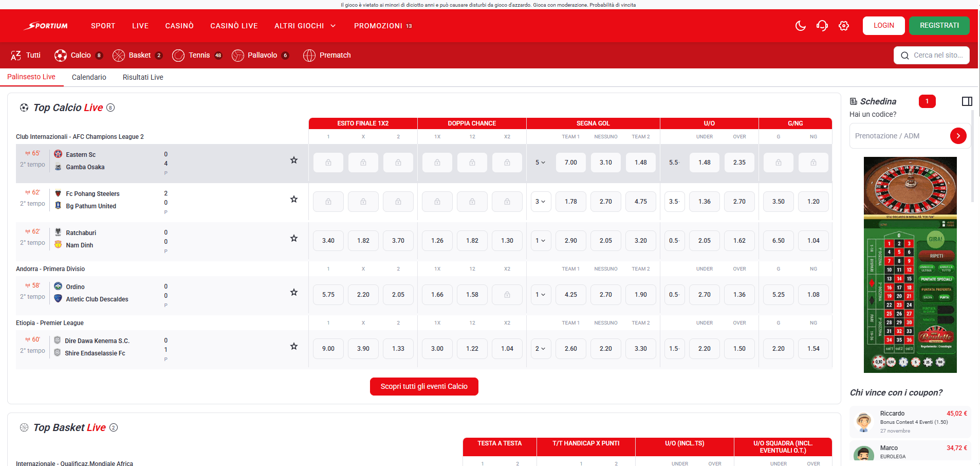Screen dimensions: 980x466
Task: Open the Segna Gol goals dropdown for Eastern Sc
Action: 541,162
